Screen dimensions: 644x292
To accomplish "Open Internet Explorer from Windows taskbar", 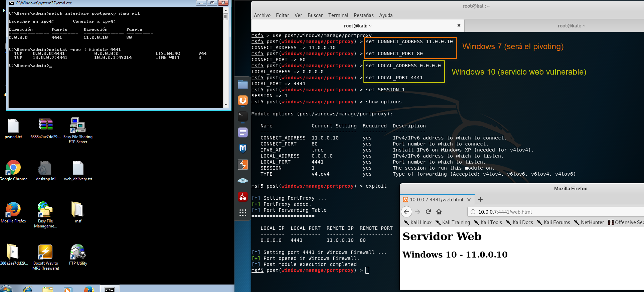I will [x=27, y=289].
